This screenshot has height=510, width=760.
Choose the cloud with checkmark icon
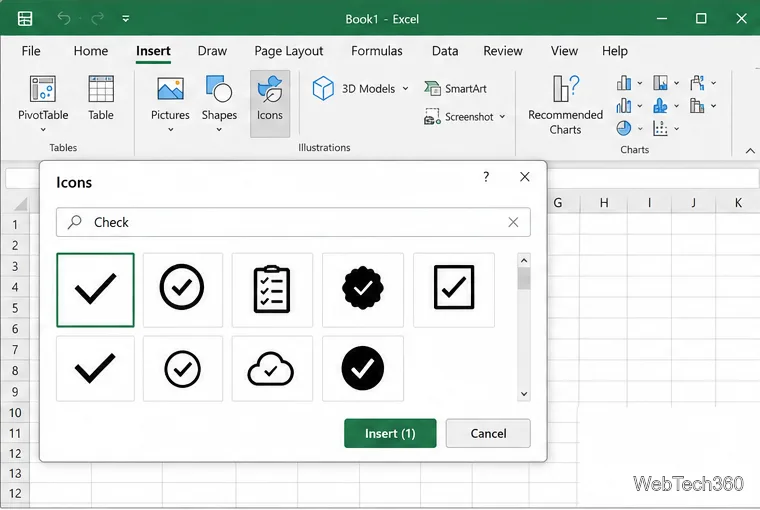(x=272, y=368)
